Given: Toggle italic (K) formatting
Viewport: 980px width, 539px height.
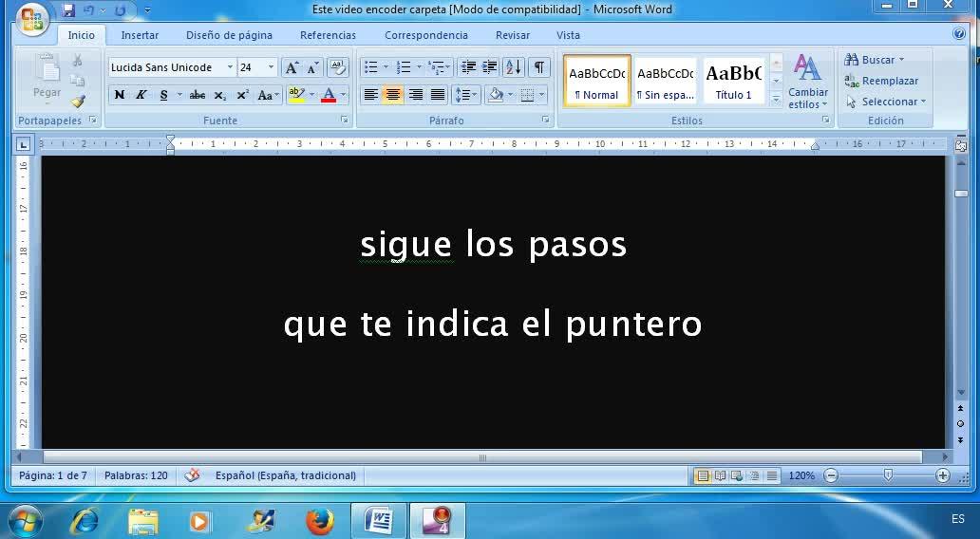Looking at the screenshot, I should pyautogui.click(x=141, y=95).
